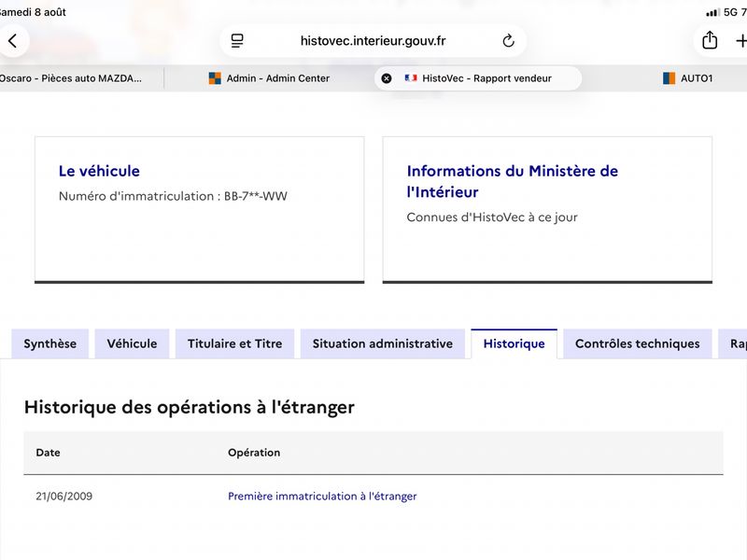Switch to Admin - Admin Center tab
747x560 pixels.
269,78
